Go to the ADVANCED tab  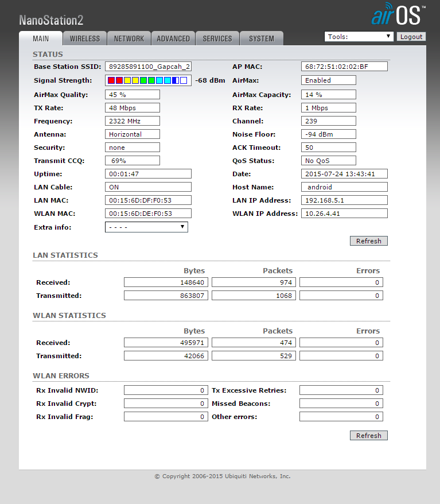pyautogui.click(x=173, y=38)
